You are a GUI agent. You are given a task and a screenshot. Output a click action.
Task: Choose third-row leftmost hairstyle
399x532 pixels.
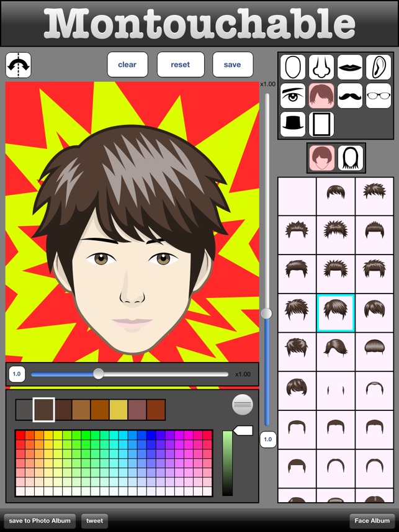[x=297, y=274]
